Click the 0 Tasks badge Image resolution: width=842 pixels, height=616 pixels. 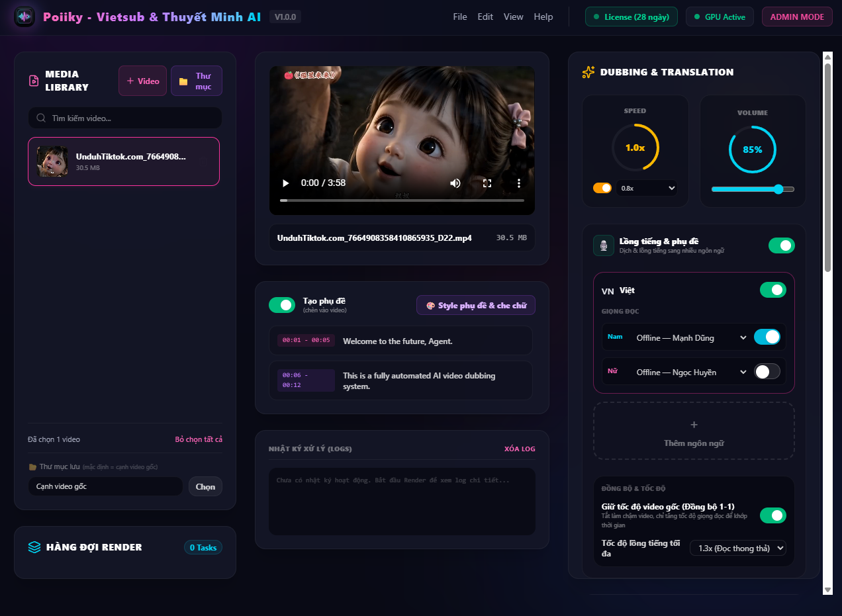coord(203,547)
